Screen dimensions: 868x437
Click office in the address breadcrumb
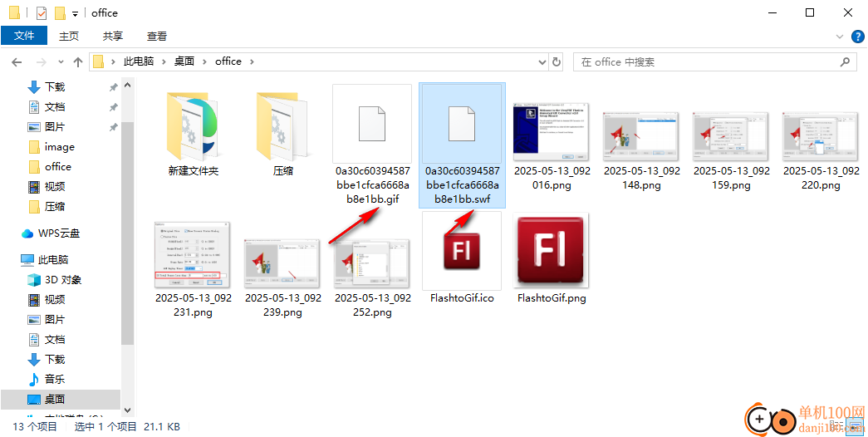[228, 61]
